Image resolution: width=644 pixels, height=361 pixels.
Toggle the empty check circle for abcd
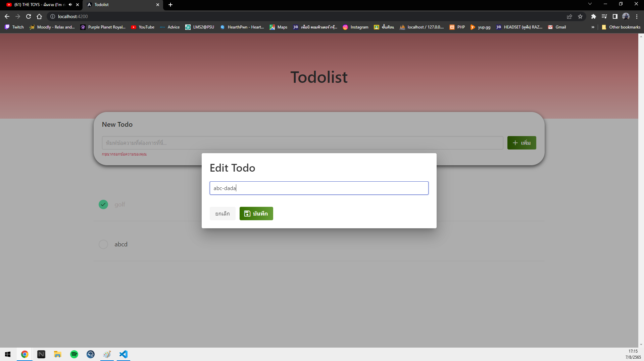[103, 244]
